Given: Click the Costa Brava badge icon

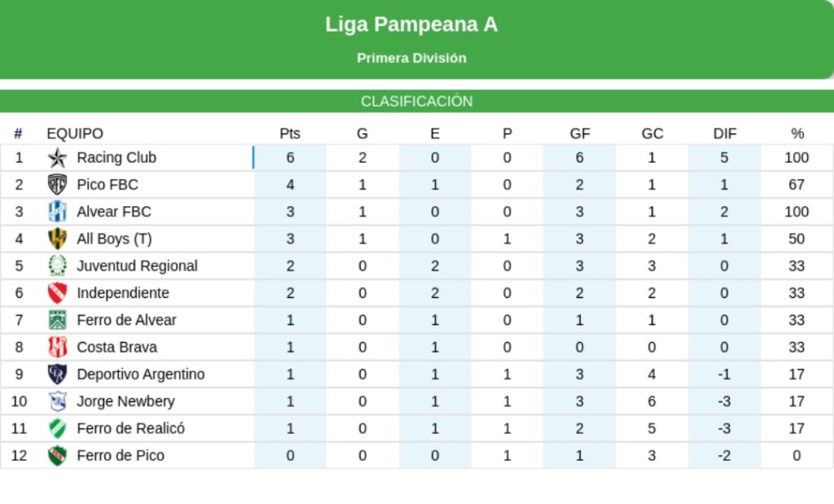Looking at the screenshot, I should [x=57, y=347].
